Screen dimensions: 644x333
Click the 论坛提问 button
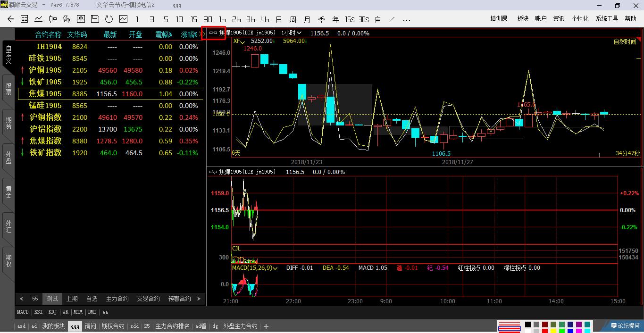(x=626, y=326)
